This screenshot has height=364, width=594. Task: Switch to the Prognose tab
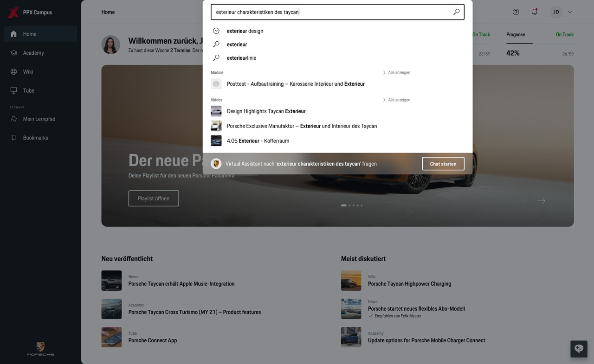pyautogui.click(x=516, y=35)
